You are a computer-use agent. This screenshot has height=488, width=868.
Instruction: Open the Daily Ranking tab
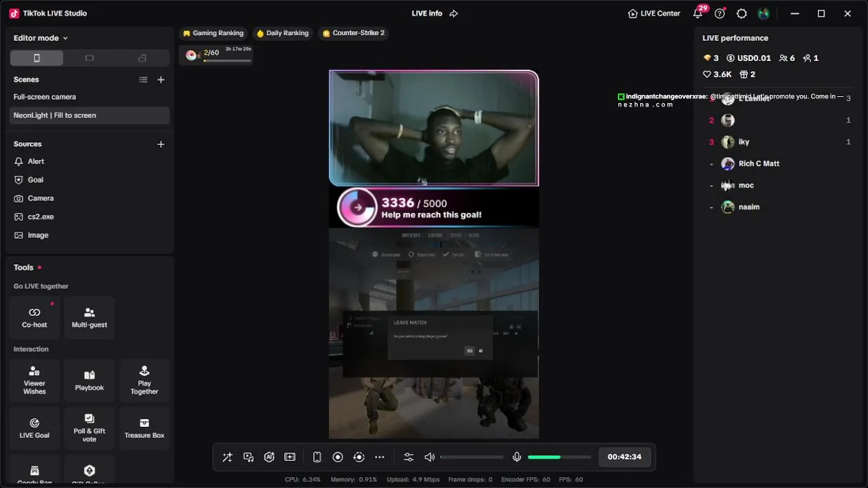(x=282, y=33)
